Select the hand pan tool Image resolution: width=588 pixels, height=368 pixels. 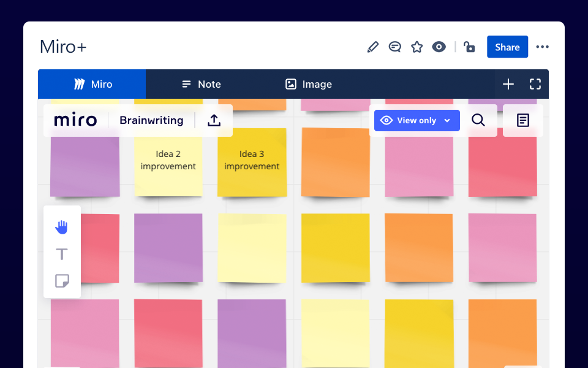(62, 227)
